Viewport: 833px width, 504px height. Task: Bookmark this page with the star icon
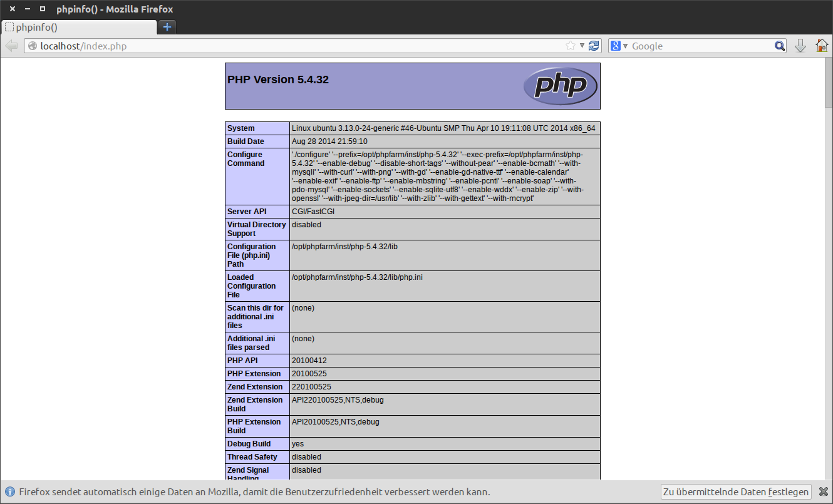point(570,46)
